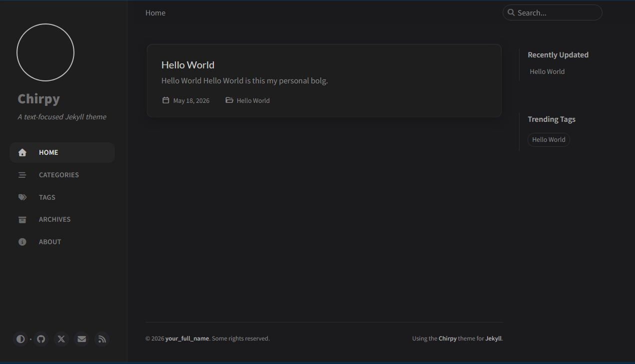The height and width of the screenshot is (364, 635).
Task: Click the your_full_name footer link
Action: pos(187,339)
